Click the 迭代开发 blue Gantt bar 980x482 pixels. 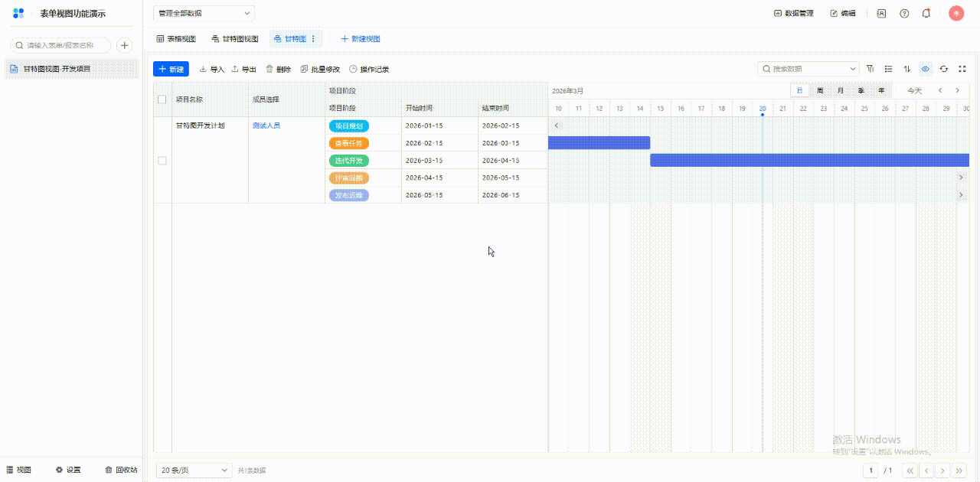(809, 160)
